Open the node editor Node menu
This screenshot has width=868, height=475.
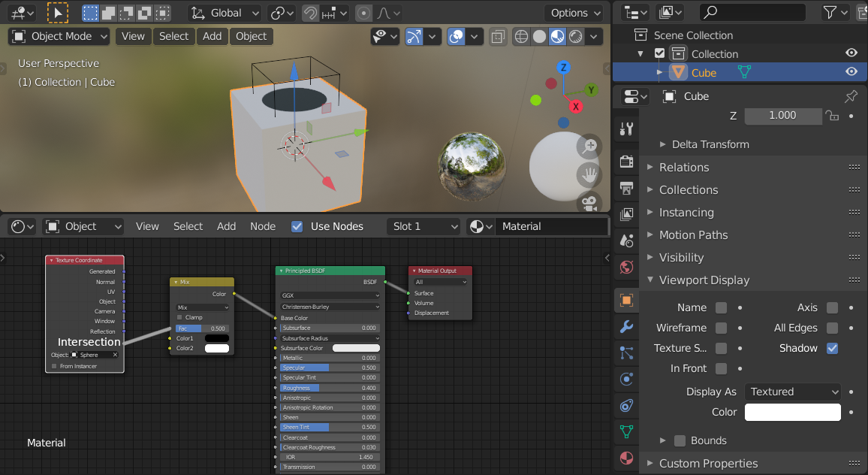263,227
